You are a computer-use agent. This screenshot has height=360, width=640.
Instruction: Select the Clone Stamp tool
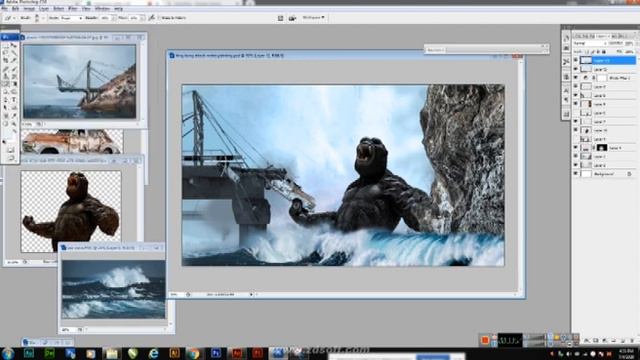tap(5, 76)
